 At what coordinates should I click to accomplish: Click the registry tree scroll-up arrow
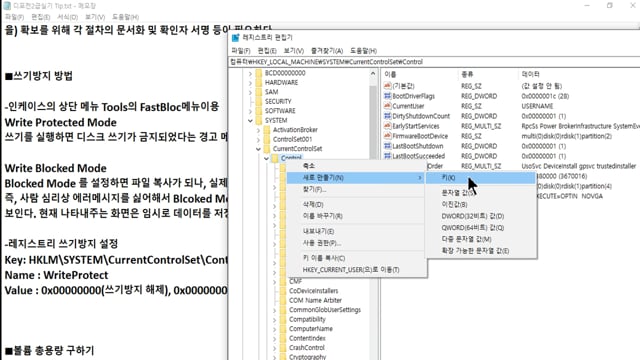373,73
